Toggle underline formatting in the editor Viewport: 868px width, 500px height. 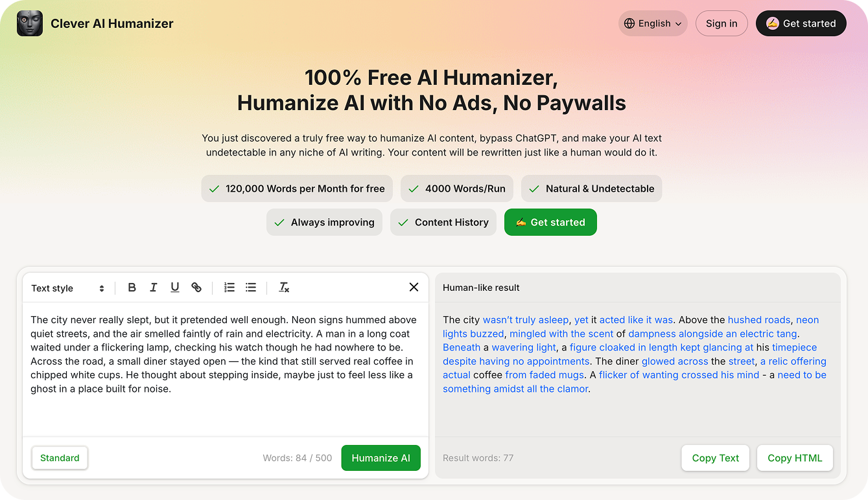coord(175,288)
